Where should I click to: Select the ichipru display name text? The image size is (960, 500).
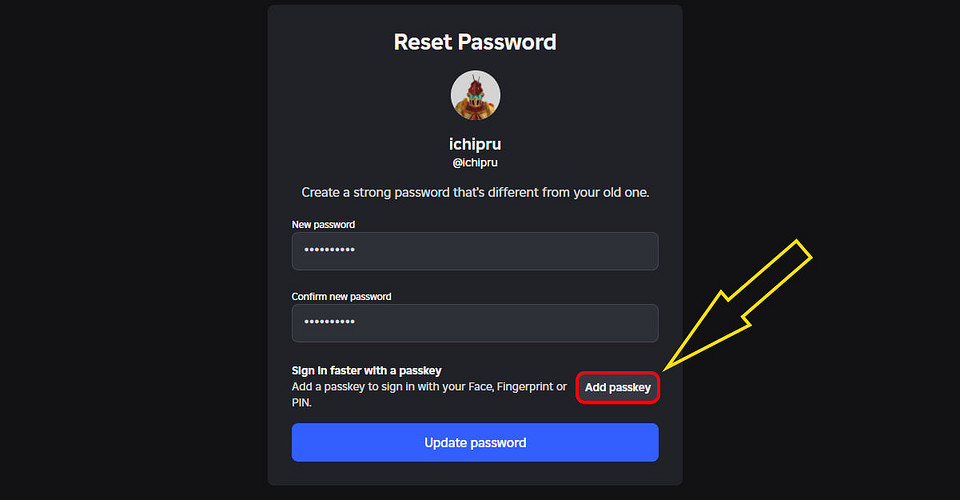click(475, 144)
